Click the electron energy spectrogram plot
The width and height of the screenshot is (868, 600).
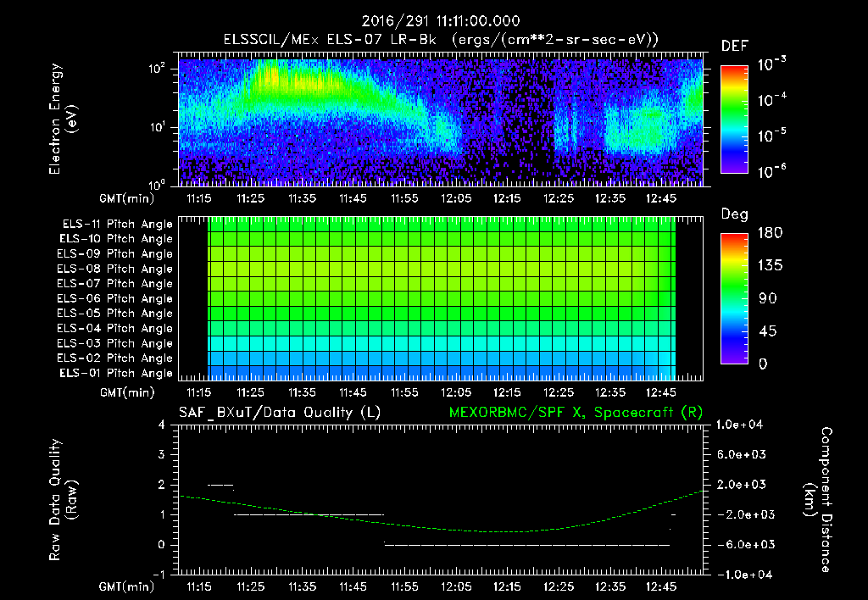pyautogui.click(x=441, y=119)
